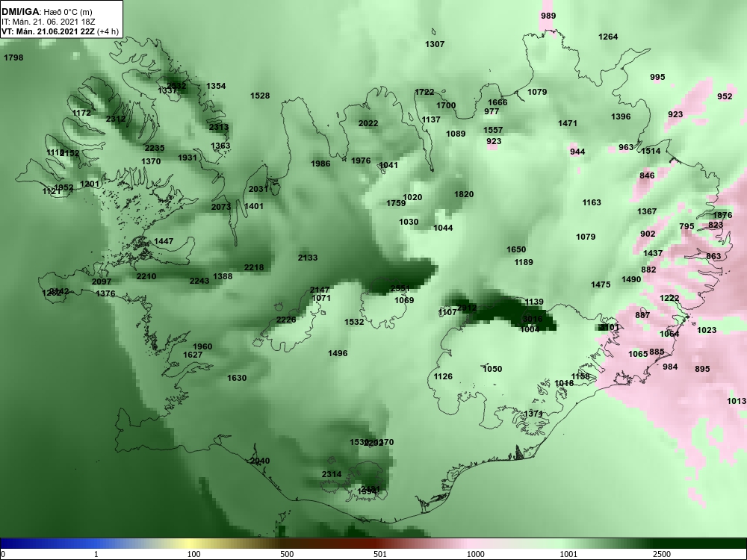Screen dimensions: 747x560
Task: Click the 1222 map value
Action: pos(669,298)
